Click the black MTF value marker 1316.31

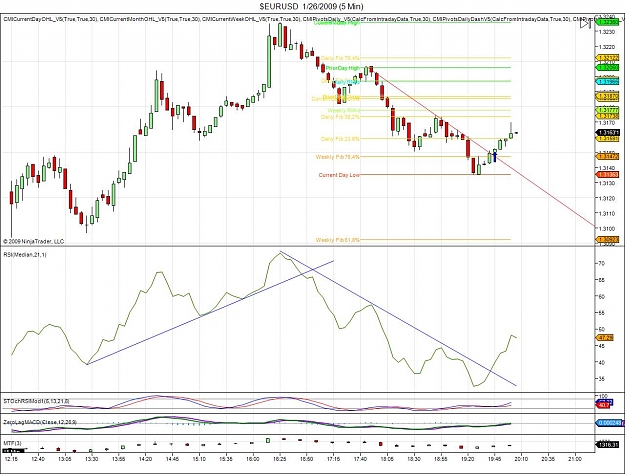[x=607, y=444]
